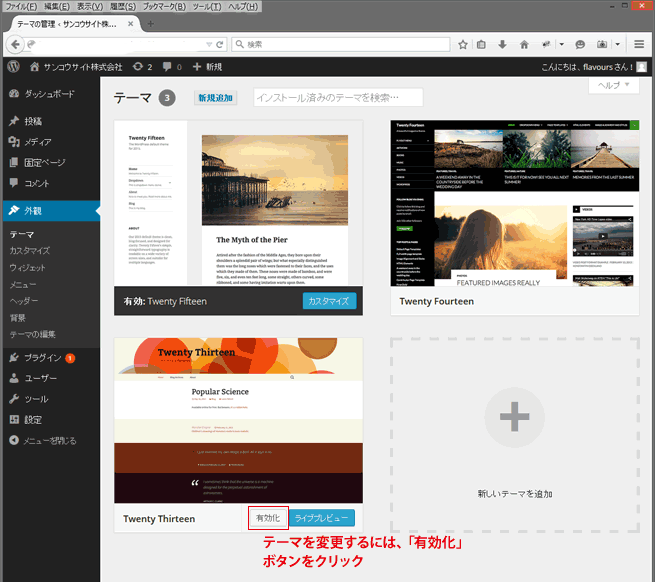Image resolution: width=655 pixels, height=582 pixels.
Task: Open Twenty Fourteen theme thumbnail
Action: pos(515,203)
